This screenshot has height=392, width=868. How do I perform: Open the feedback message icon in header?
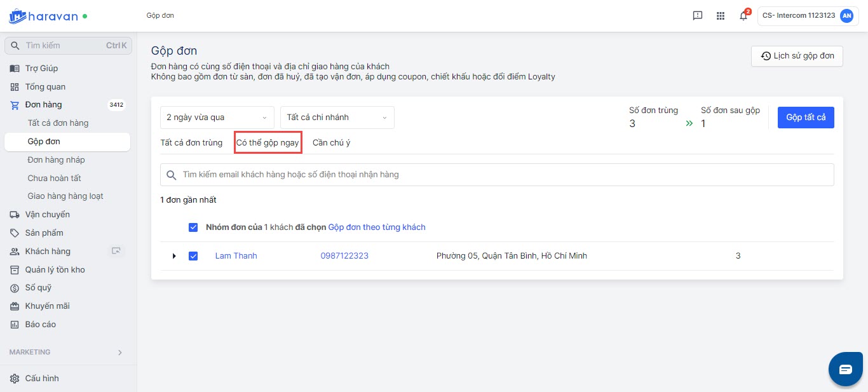point(698,16)
